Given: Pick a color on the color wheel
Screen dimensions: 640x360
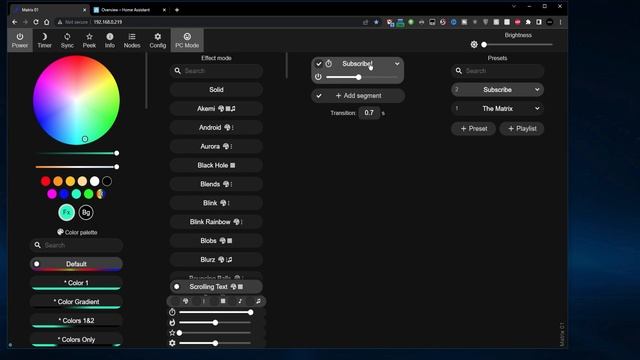Looking at the screenshot, I should tap(76, 100).
